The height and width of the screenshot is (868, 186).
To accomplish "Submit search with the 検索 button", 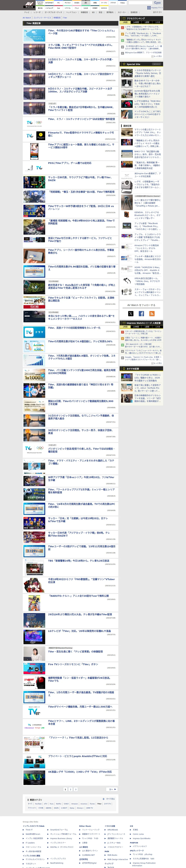I will click(157, 3).
